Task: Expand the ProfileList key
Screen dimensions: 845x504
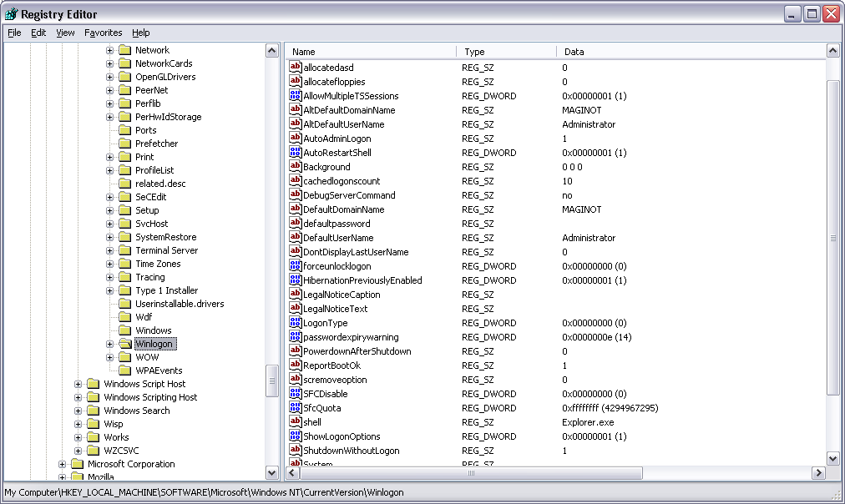Action: click(x=109, y=171)
